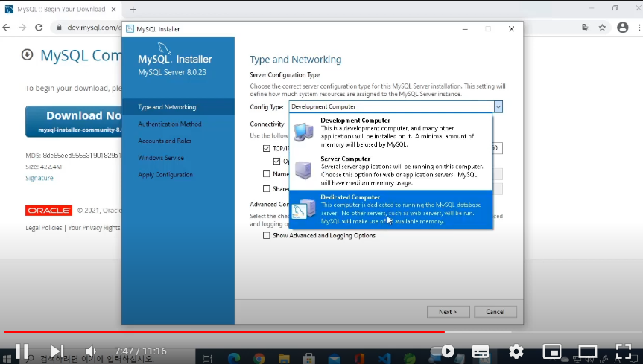The image size is (643, 364).
Task: Mute the video volume speaker icon
Action: click(91, 351)
